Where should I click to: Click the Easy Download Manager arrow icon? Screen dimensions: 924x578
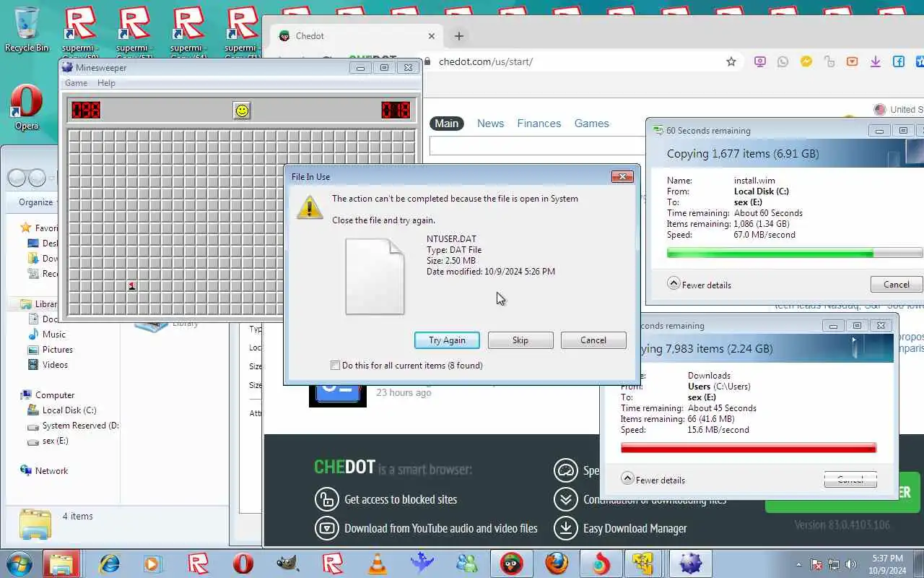(566, 528)
